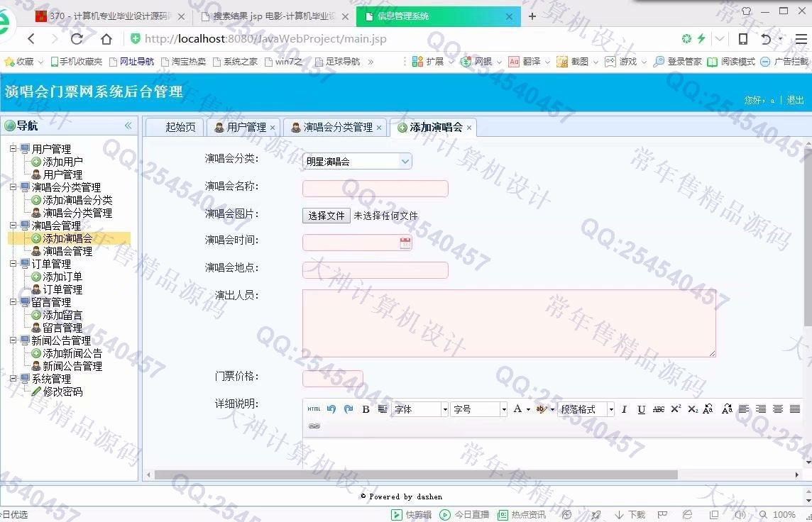Insert hyperlink via chain icon
The width and height of the screenshot is (812, 522).
click(x=314, y=426)
